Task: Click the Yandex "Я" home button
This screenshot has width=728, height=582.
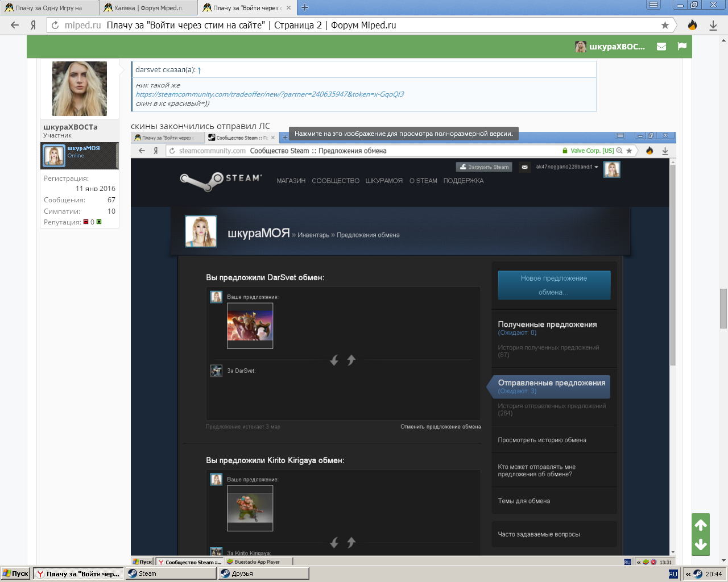Action: (x=34, y=25)
